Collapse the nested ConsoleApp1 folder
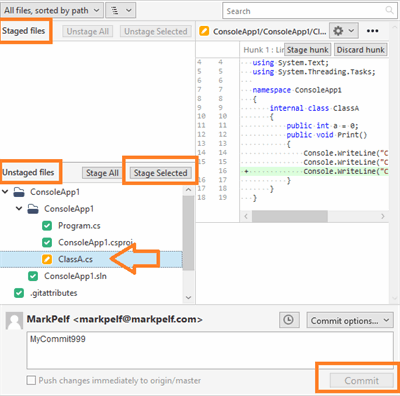The height and width of the screenshot is (396, 400). 19,209
